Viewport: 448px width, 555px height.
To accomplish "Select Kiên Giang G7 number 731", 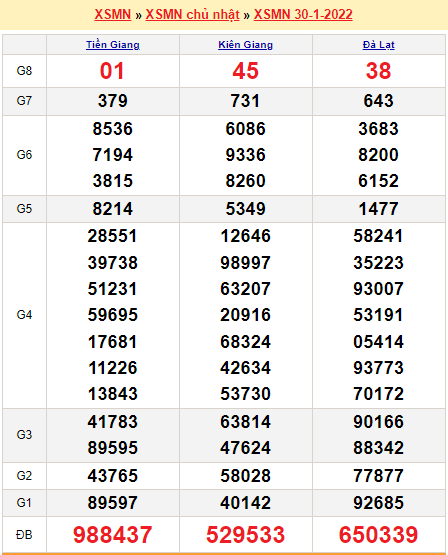I will tap(246, 101).
